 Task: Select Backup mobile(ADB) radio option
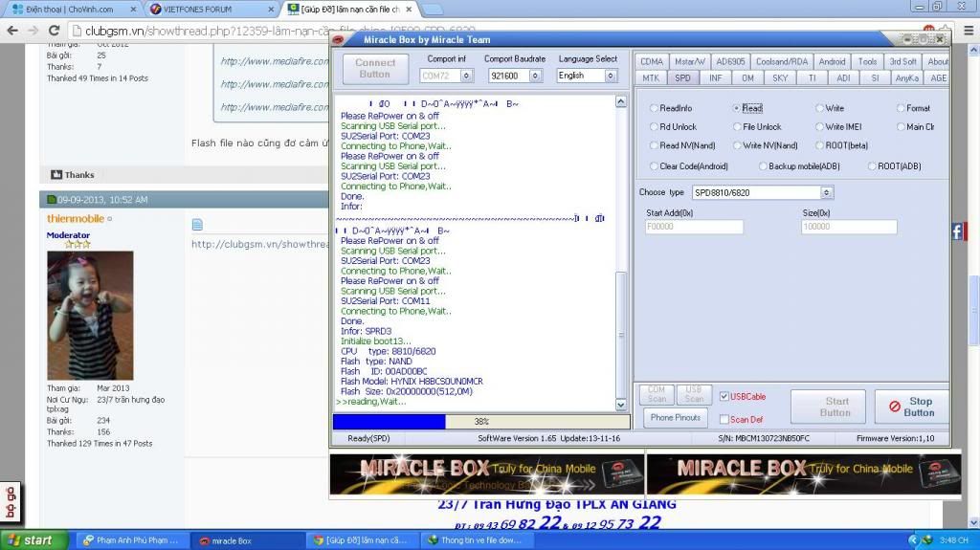[763, 166]
